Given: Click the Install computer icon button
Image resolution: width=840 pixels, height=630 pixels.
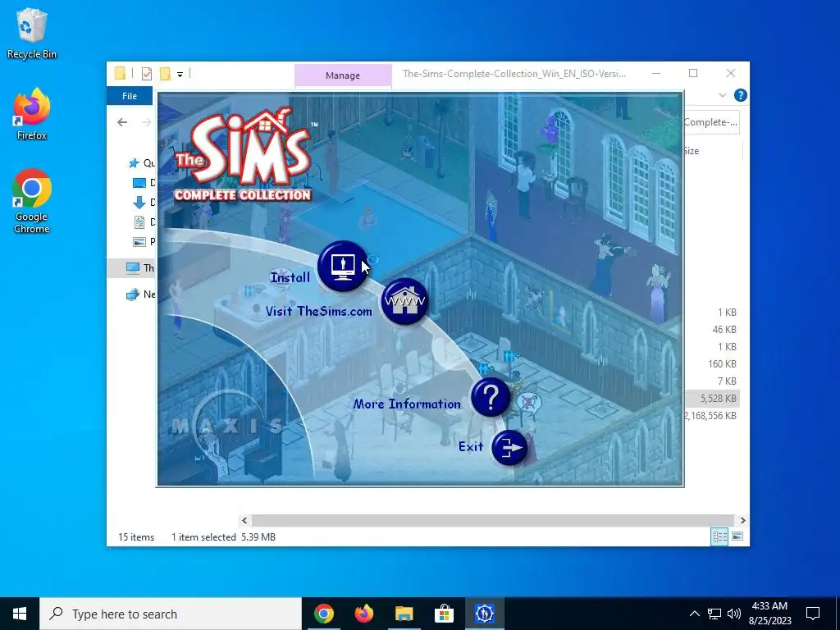Looking at the screenshot, I should tap(343, 267).
